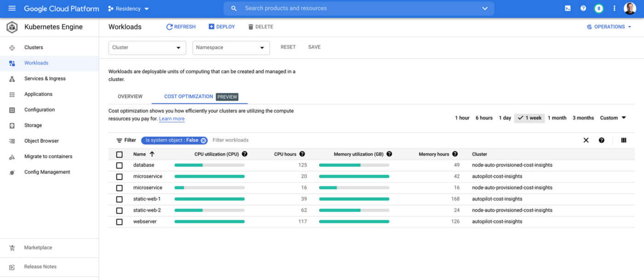Check the database workload checkbox
The width and height of the screenshot is (644, 280).
click(x=120, y=165)
